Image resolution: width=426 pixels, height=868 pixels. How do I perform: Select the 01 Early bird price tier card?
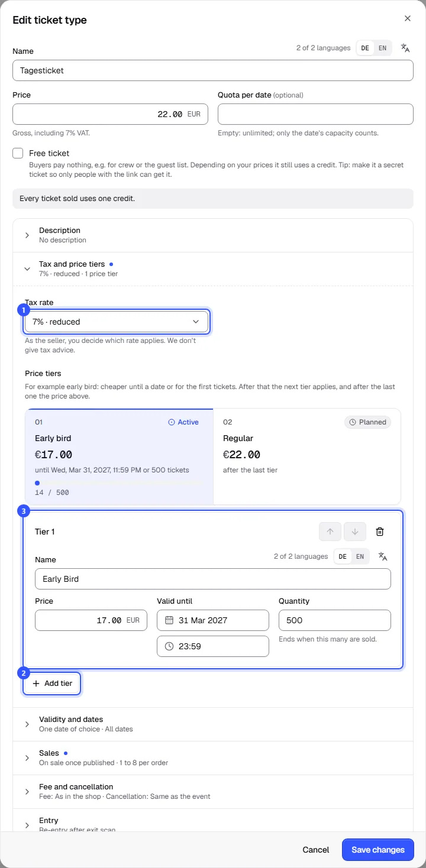tap(119, 456)
